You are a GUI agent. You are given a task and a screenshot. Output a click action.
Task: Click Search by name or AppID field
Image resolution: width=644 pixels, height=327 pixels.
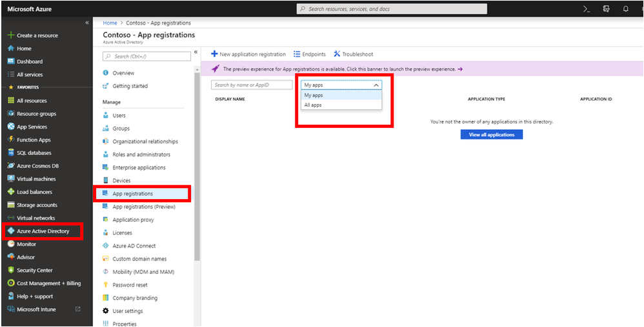252,85
